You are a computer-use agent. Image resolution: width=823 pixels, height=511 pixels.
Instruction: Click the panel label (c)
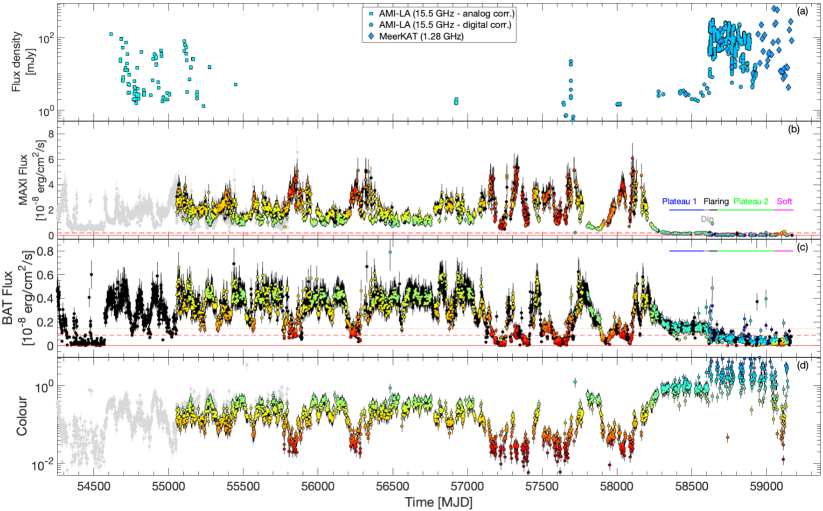(802, 248)
